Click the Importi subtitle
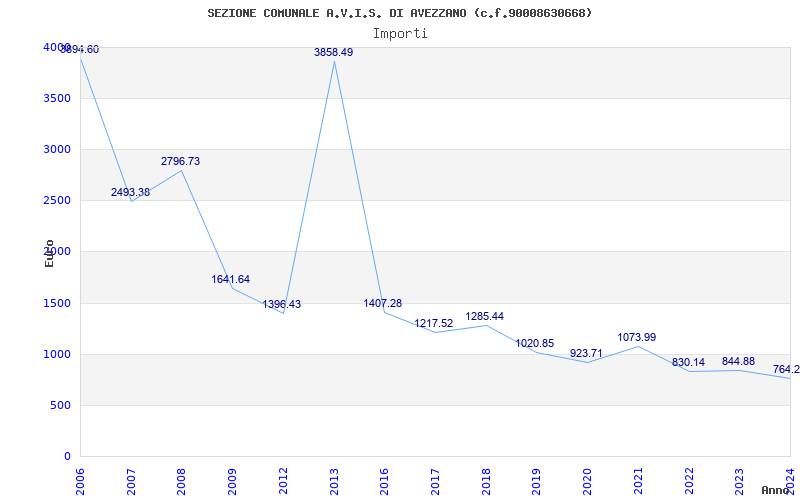Image resolution: width=800 pixels, height=500 pixels. tap(400, 34)
